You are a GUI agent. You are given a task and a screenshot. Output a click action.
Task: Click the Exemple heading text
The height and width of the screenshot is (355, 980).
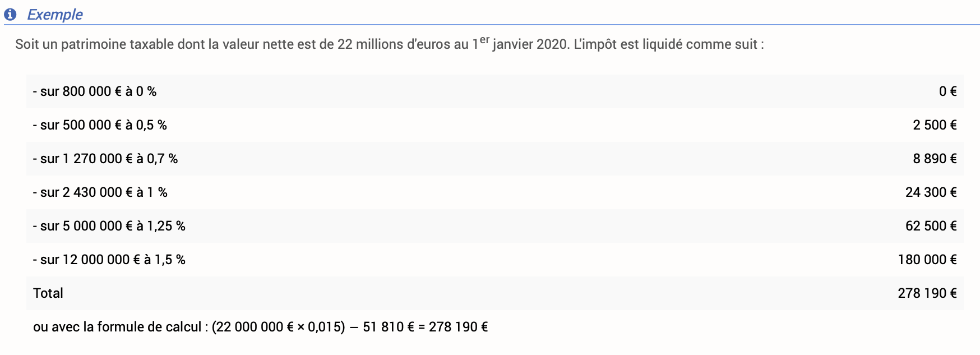coord(55,15)
